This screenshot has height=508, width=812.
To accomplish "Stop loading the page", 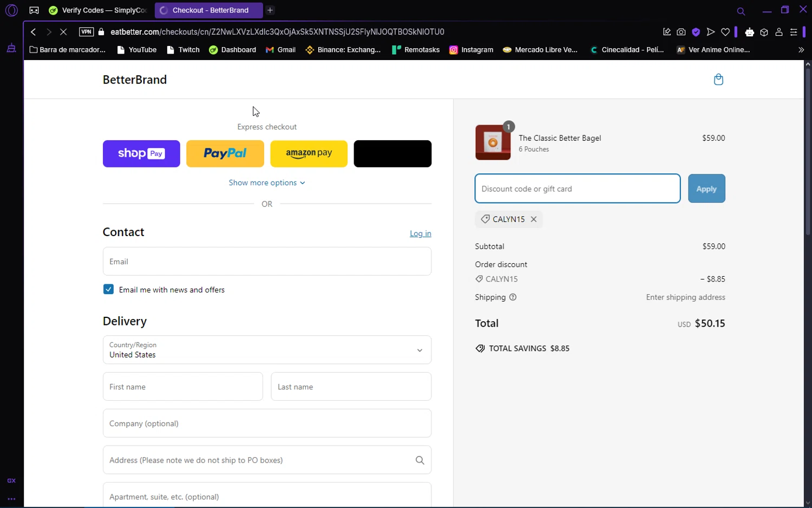I will [x=63, y=32].
